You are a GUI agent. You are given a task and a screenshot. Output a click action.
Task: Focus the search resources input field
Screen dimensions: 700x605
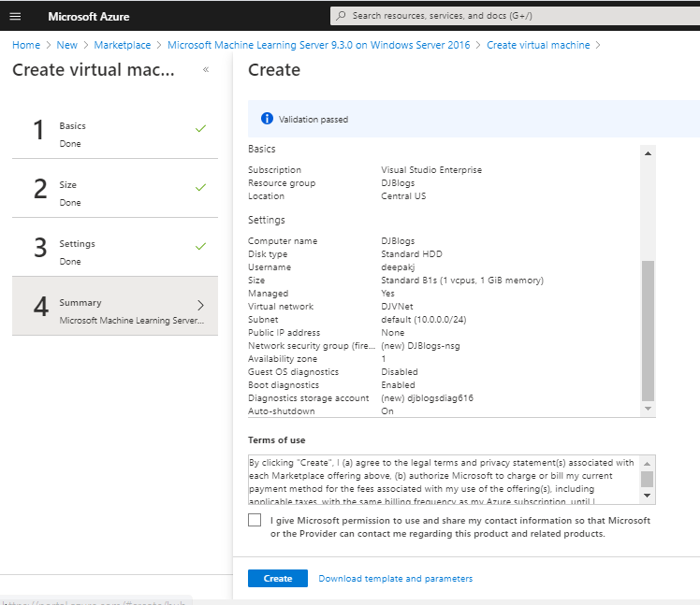coord(515,16)
